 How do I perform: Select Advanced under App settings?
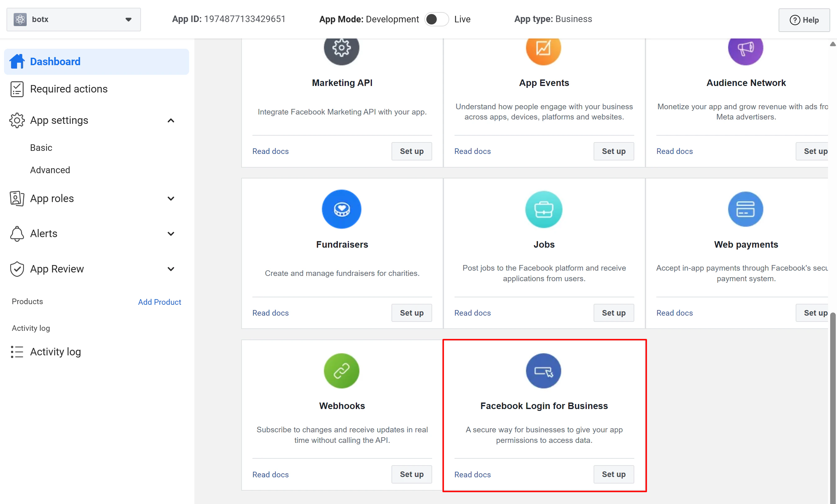point(50,170)
